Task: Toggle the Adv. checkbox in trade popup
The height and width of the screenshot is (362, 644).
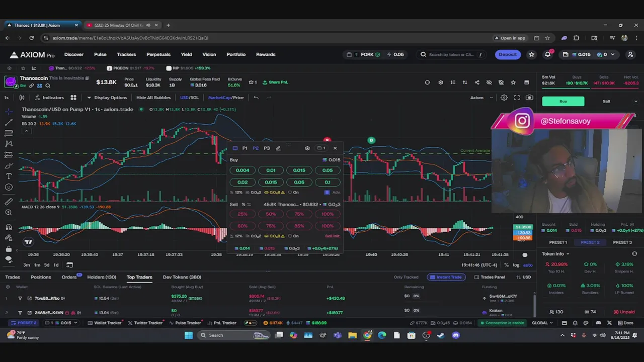Action: (327, 193)
